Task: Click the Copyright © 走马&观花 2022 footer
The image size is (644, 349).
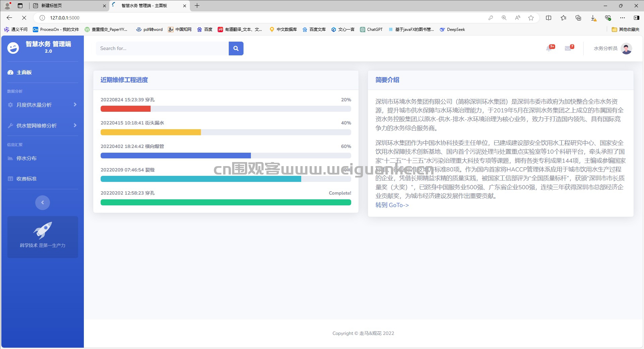Action: [363, 333]
